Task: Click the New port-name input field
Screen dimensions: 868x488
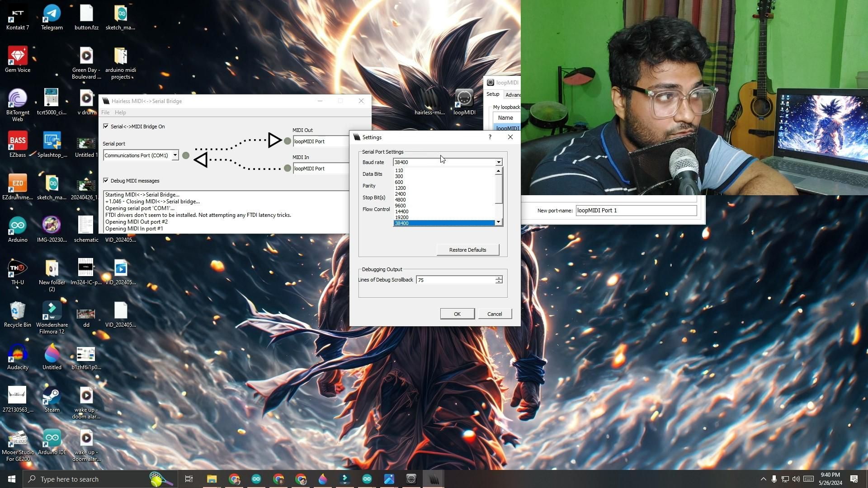Action: click(636, 211)
